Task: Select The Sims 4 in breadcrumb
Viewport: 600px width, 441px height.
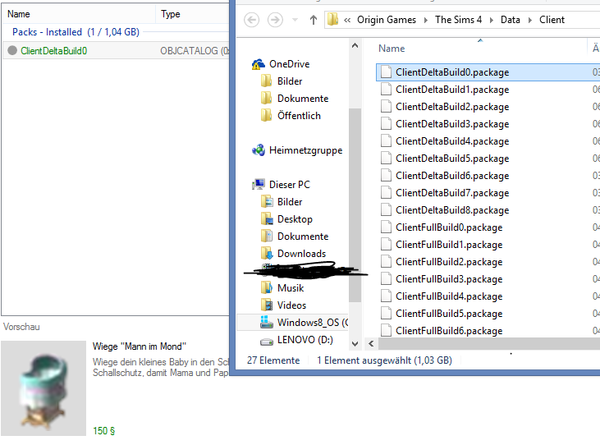Action: pyautogui.click(x=458, y=20)
